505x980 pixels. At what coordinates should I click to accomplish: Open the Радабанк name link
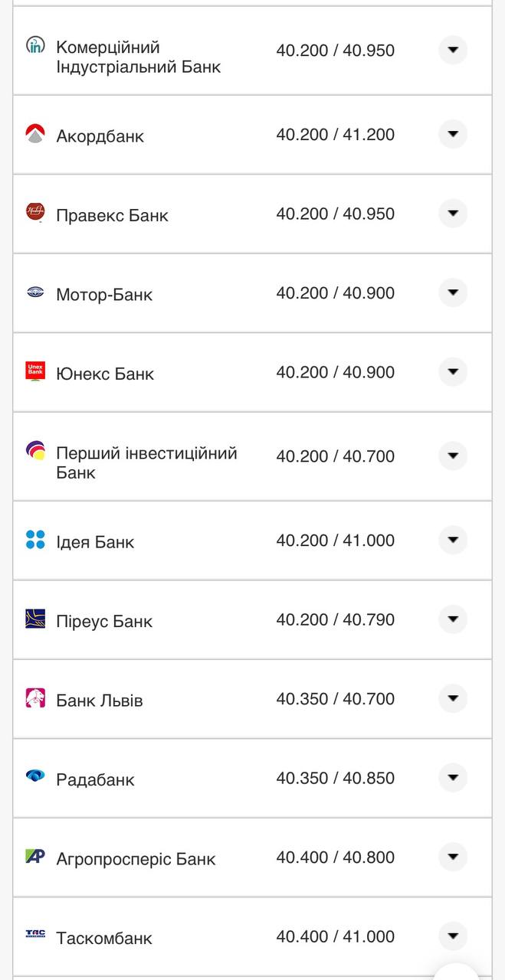(x=95, y=779)
